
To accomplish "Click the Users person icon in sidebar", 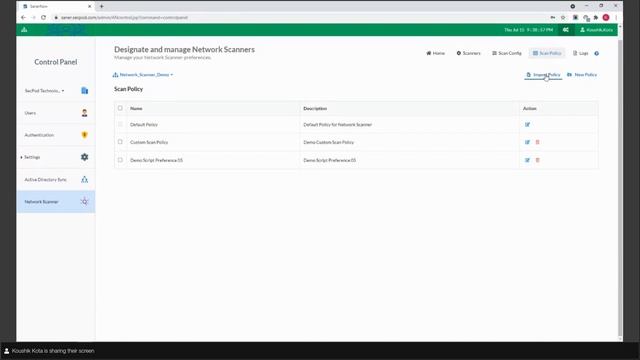I will [84, 113].
